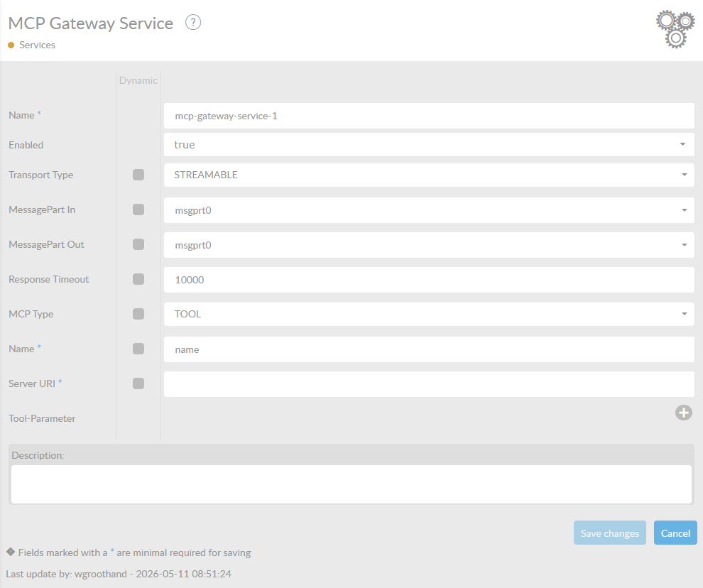
Task: Click the empty Server URI field
Action: pos(429,384)
